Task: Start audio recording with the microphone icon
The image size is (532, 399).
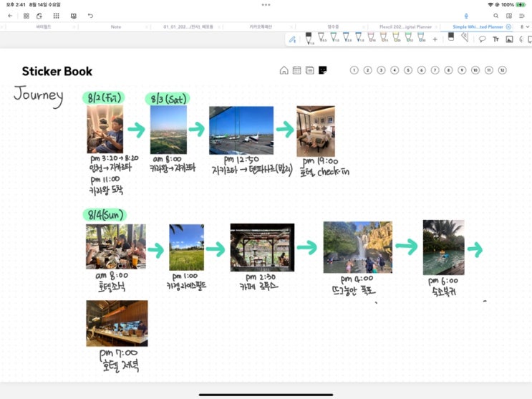Action: click(466, 16)
